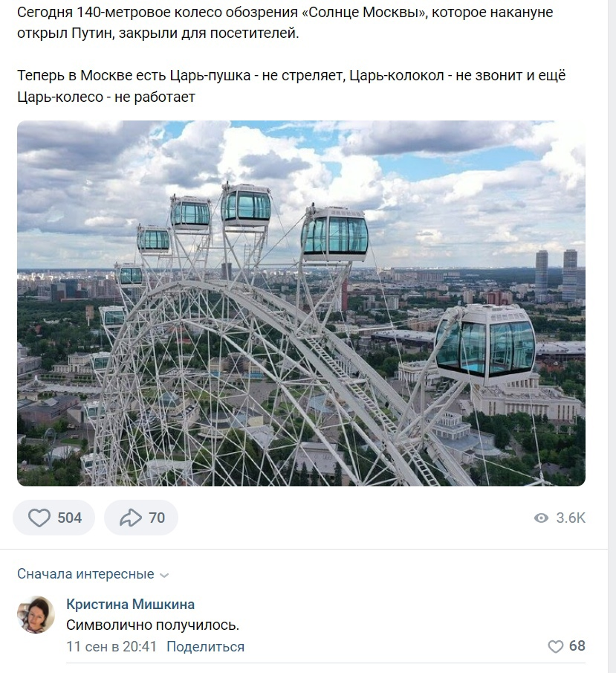Click the eye views icon
616x673 pixels.
click(x=542, y=518)
